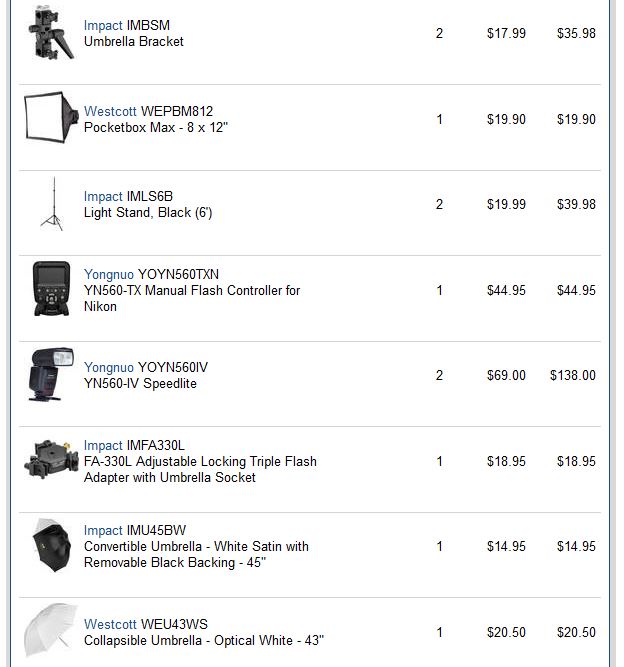Click Yongnuo link beside YOYN560IV
This screenshot has width=624, height=667.
(108, 367)
